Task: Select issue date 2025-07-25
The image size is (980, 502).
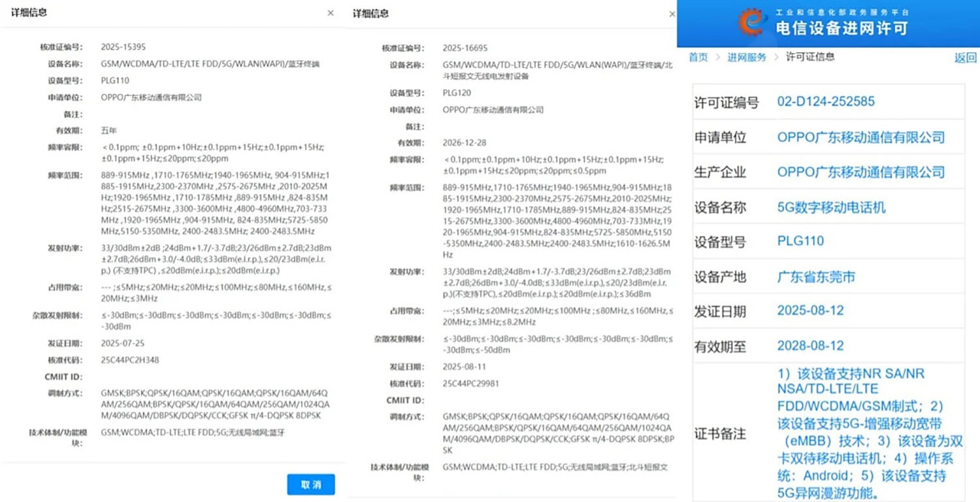Action: coord(122,343)
